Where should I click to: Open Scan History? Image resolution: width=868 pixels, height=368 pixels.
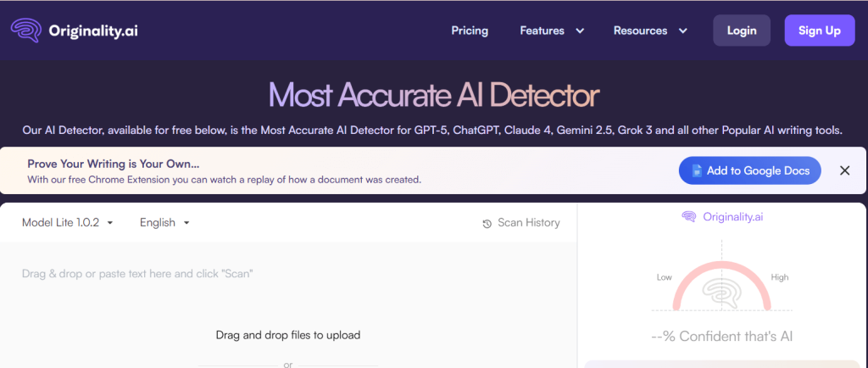point(521,223)
